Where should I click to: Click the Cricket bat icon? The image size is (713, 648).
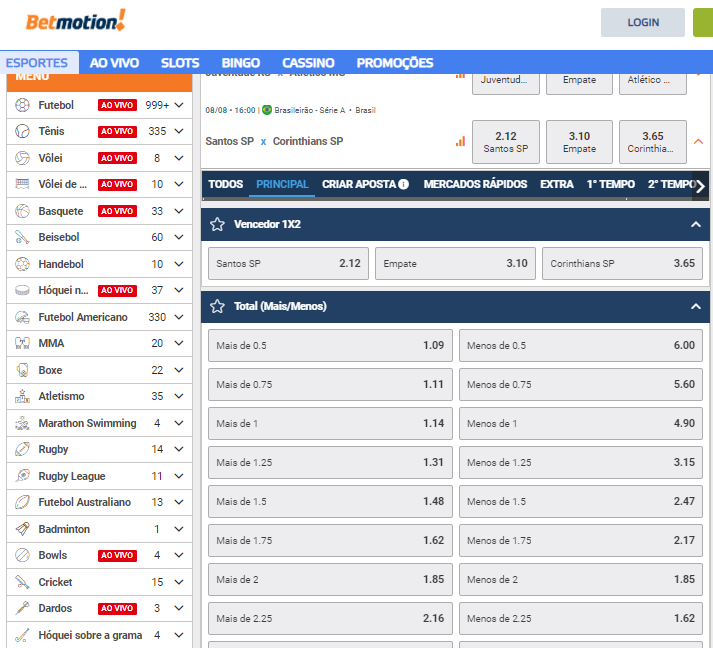coord(22,582)
